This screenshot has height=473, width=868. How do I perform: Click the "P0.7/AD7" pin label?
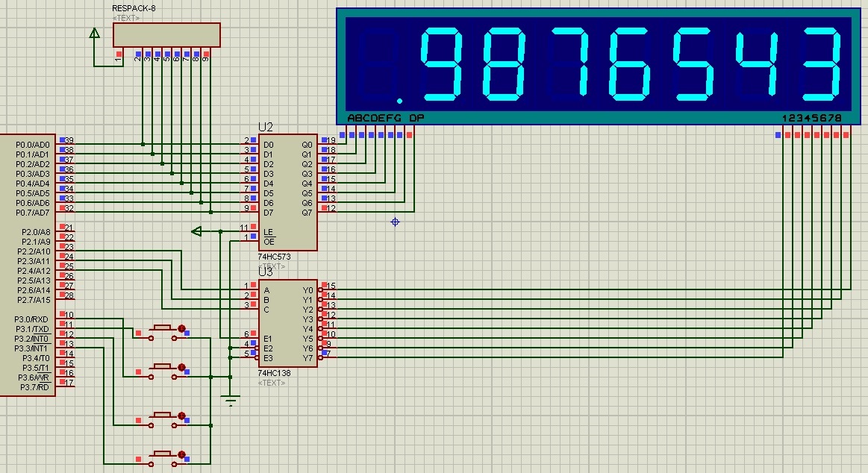click(x=33, y=213)
